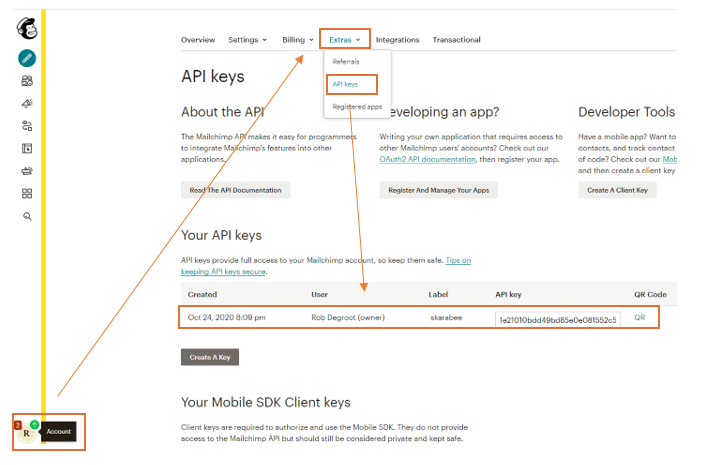
Task: Click the User column header
Action: coord(319,294)
